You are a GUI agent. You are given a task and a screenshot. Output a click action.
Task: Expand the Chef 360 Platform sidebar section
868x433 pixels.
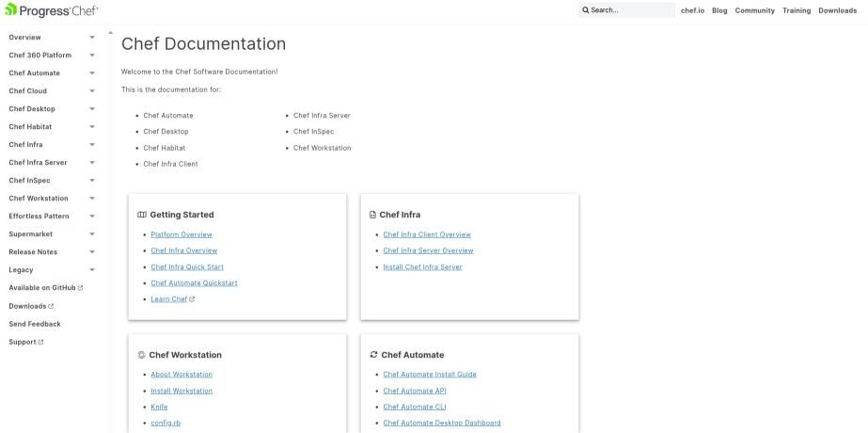pos(92,56)
